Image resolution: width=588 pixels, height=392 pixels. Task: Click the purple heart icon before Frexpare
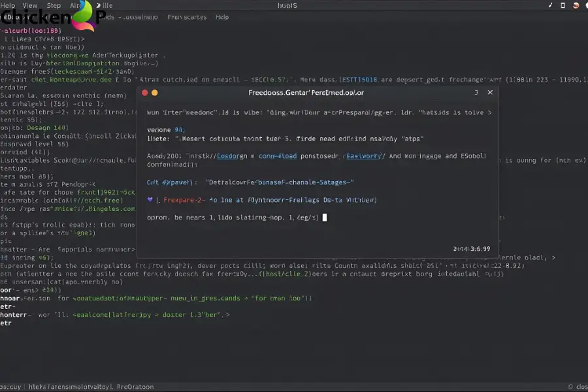point(150,199)
